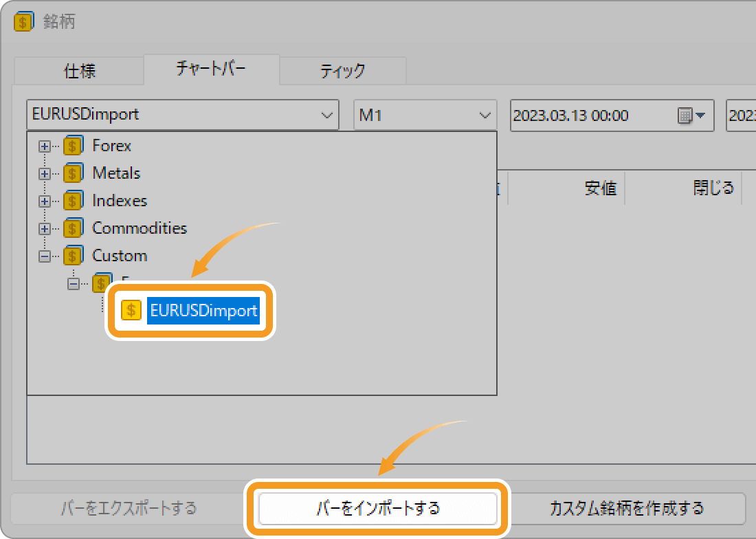
Task: Collapse the Custom tree node
Action: 45,256
